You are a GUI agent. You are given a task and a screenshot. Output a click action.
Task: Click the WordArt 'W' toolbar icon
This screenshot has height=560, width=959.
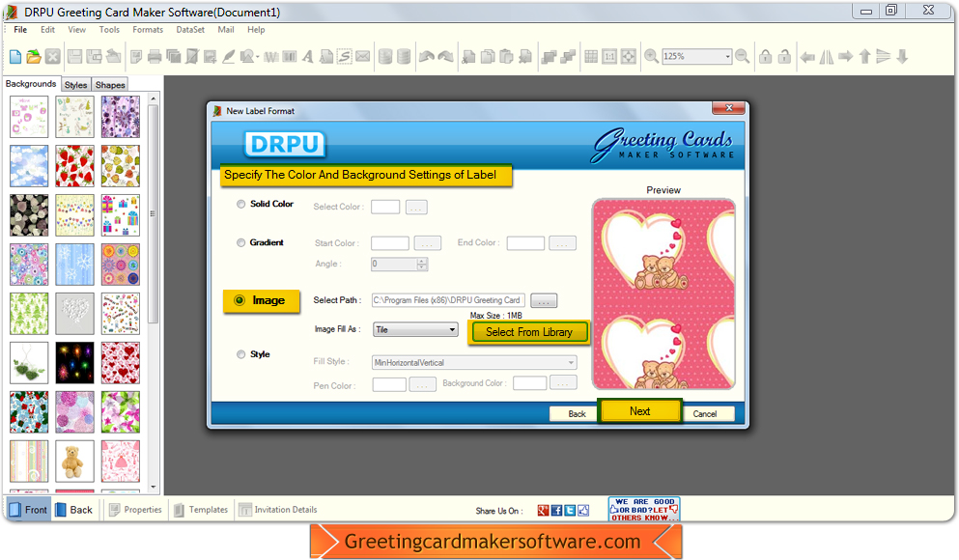[271, 57]
